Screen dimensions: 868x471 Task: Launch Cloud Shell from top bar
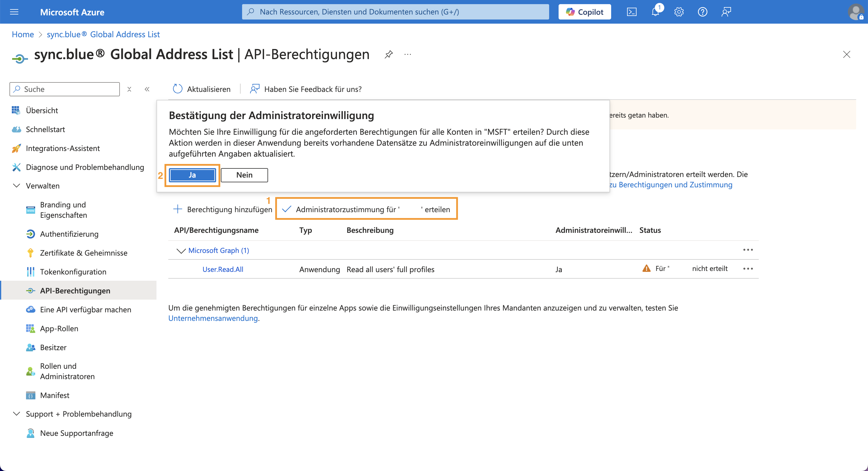click(x=632, y=12)
